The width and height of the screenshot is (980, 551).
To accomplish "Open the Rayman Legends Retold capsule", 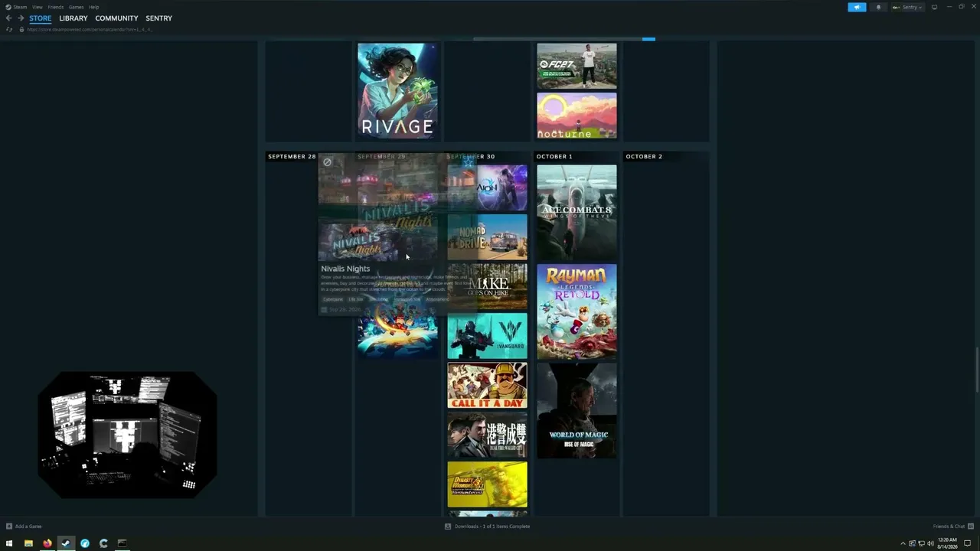I will (x=577, y=311).
